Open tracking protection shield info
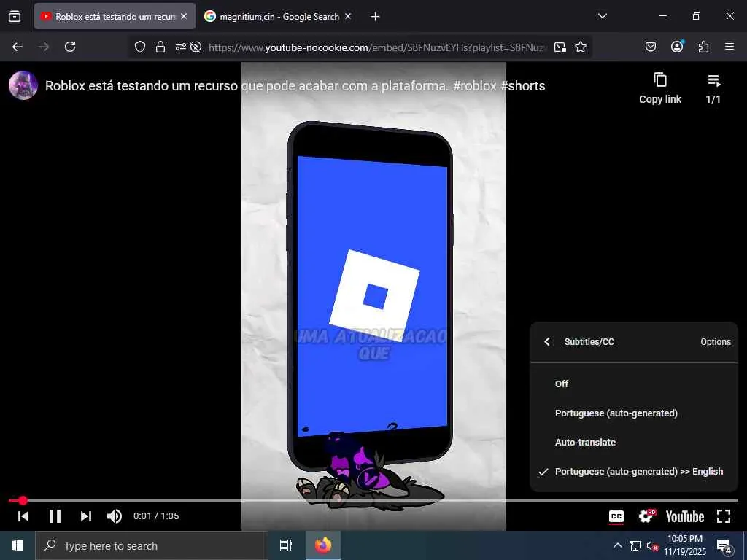This screenshot has height=560, width=747. [x=139, y=47]
